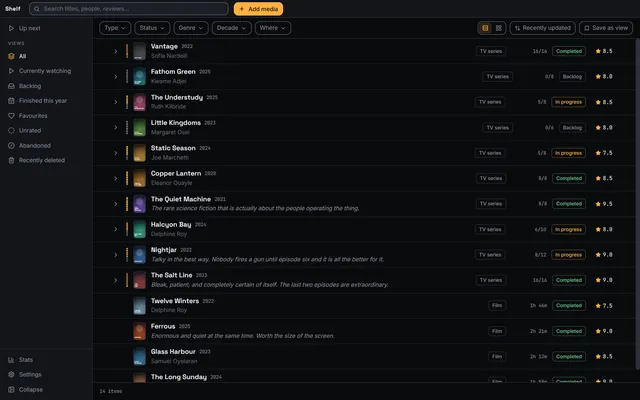Click the Abandoned icon in sidebar

(11, 146)
